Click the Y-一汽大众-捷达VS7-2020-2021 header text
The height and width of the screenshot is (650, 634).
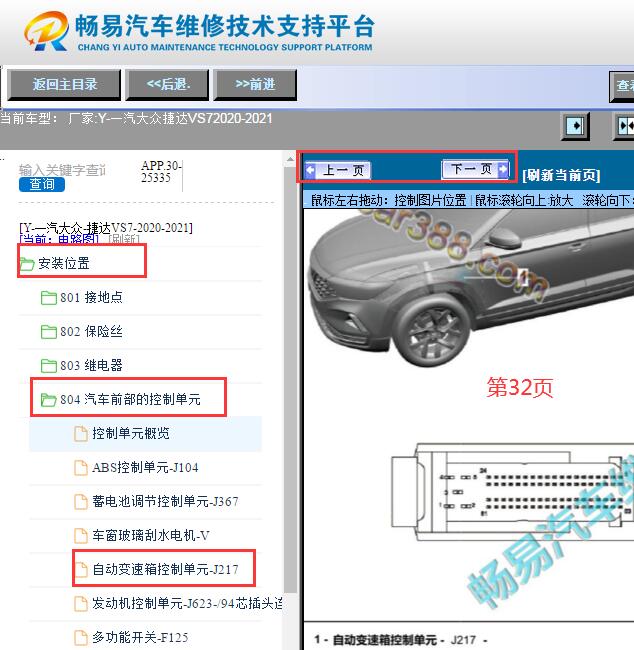[106, 228]
